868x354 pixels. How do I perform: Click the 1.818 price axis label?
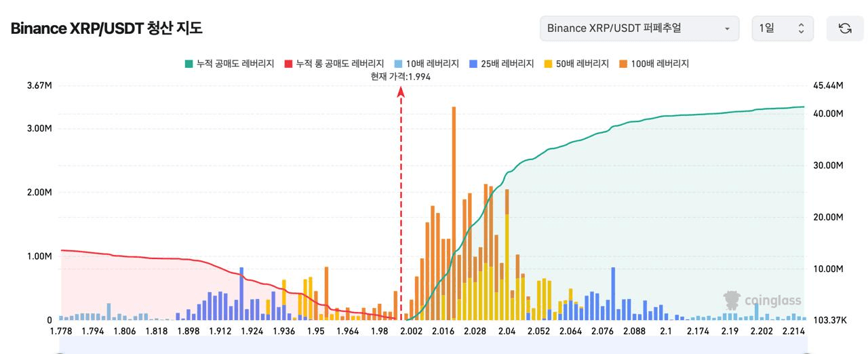157,331
